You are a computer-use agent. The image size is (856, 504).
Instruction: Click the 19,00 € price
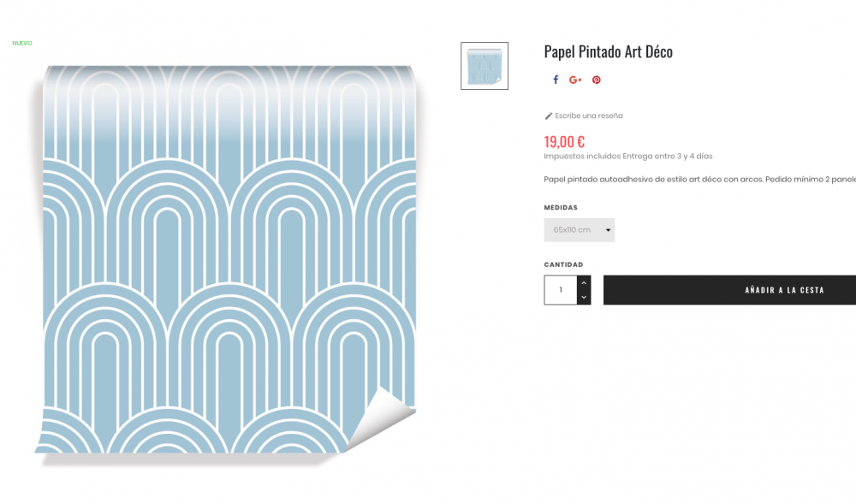pos(564,142)
